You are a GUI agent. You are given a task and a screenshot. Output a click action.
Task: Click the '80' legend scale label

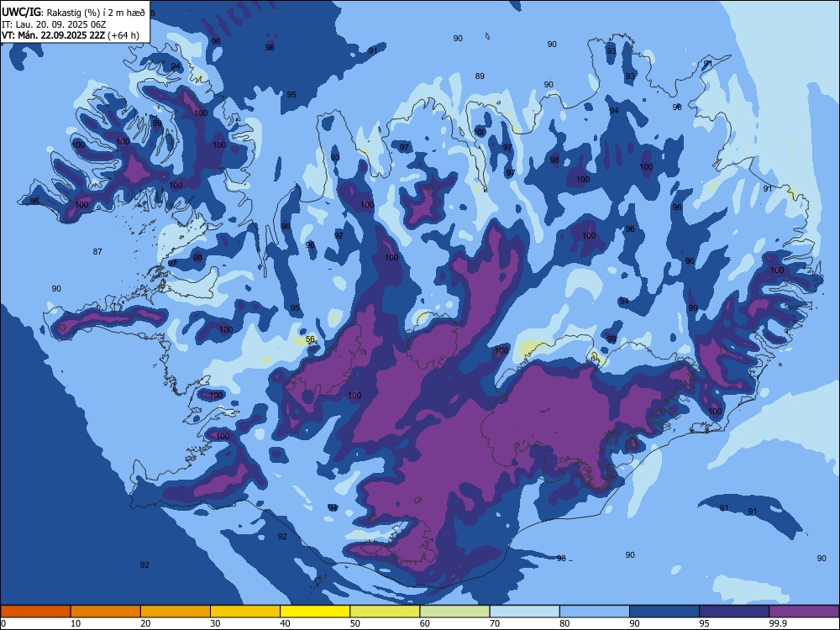(564, 623)
